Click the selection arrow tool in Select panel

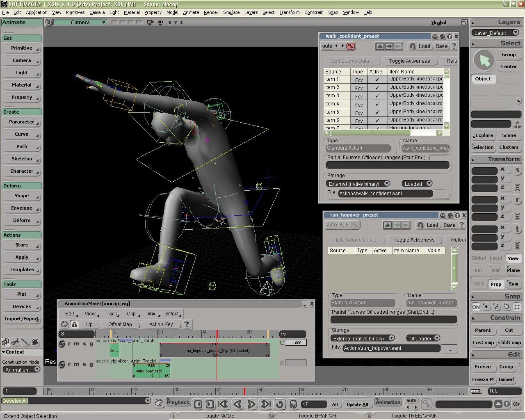484,61
